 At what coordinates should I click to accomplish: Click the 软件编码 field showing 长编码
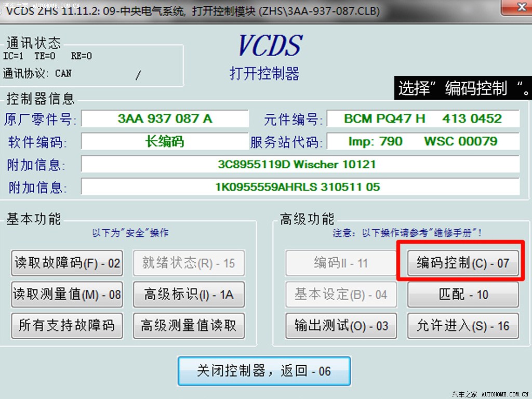165,141
